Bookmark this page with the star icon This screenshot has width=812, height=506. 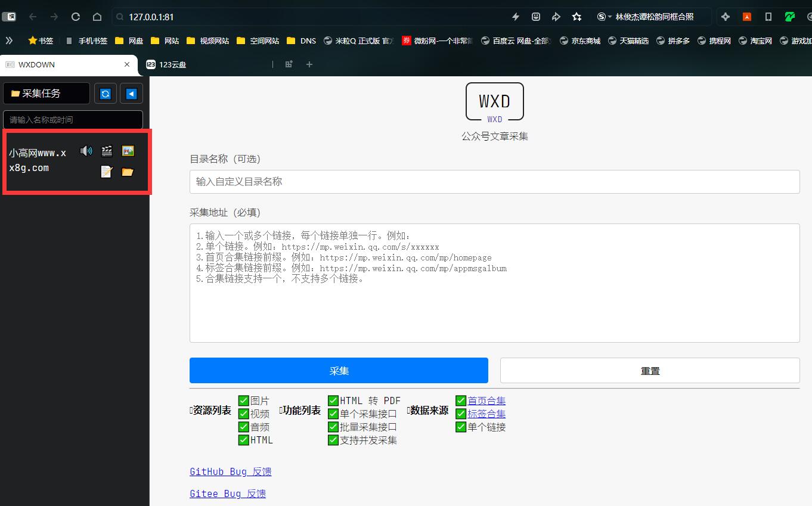[x=577, y=17]
